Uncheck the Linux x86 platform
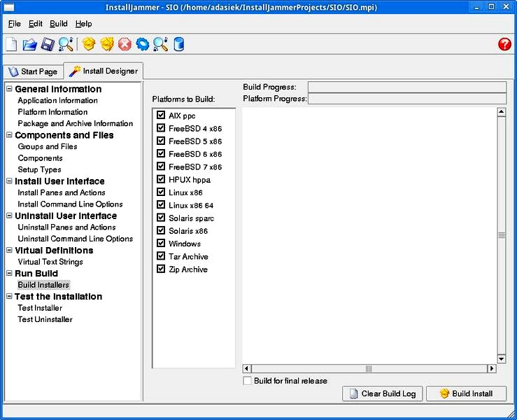517x420 pixels. point(161,192)
